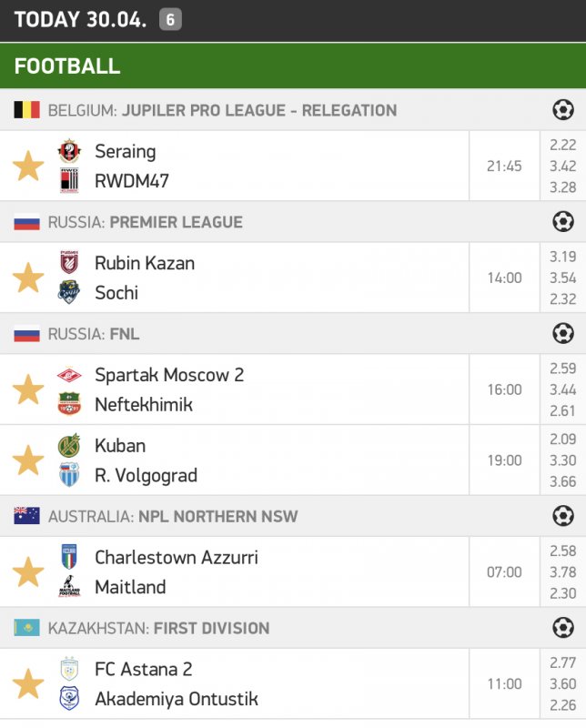Click soccer ball icon beside NPL Northern NSW

562,516
